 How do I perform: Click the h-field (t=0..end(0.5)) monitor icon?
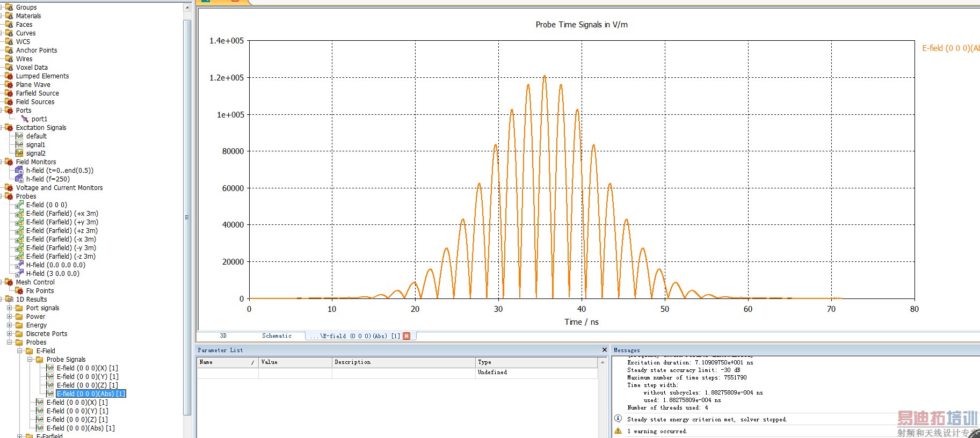pyautogui.click(x=19, y=170)
